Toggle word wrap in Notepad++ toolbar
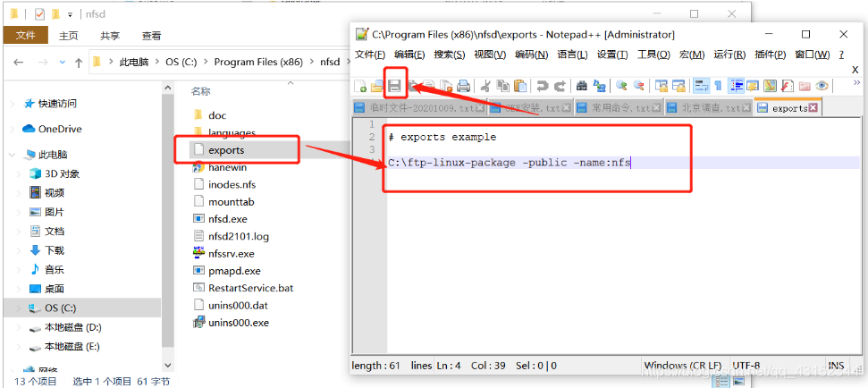This screenshot has width=868, height=388. [x=702, y=86]
